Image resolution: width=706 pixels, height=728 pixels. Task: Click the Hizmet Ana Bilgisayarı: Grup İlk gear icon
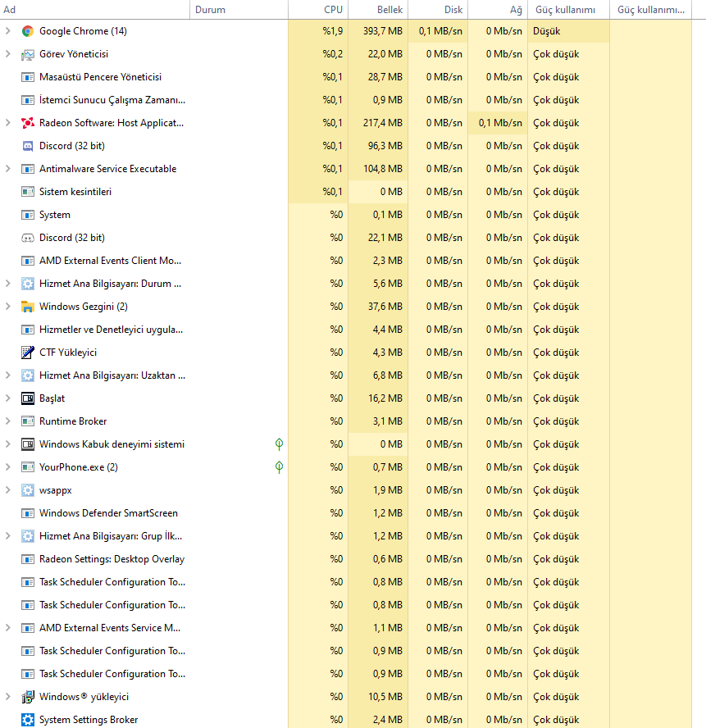coord(28,536)
